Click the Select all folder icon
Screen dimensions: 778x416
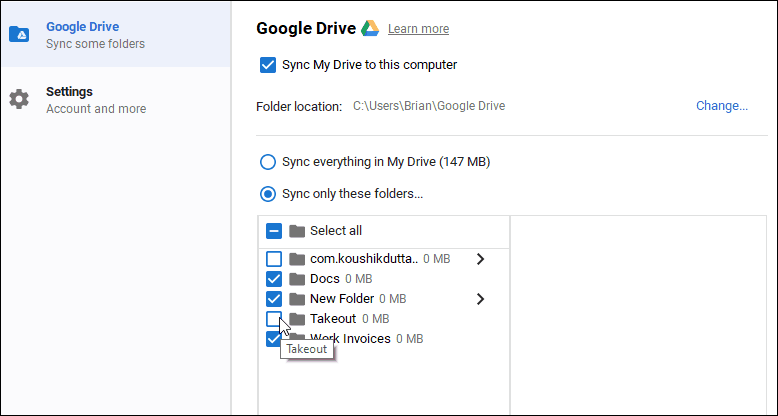tap(297, 231)
